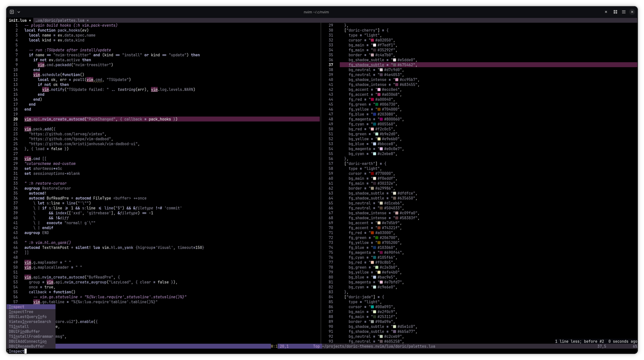Choose DBUILastQueryInfo completion entry
Screen dimensions: 644x360
(31, 317)
